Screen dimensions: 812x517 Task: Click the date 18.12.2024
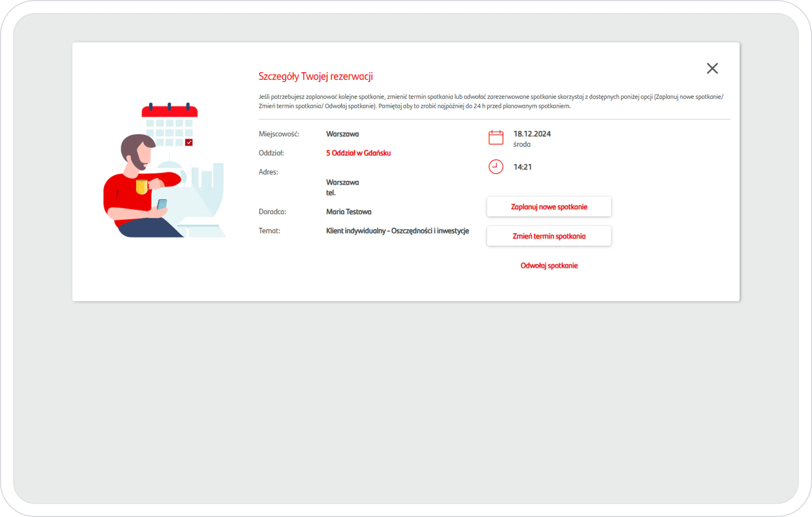pyautogui.click(x=532, y=134)
